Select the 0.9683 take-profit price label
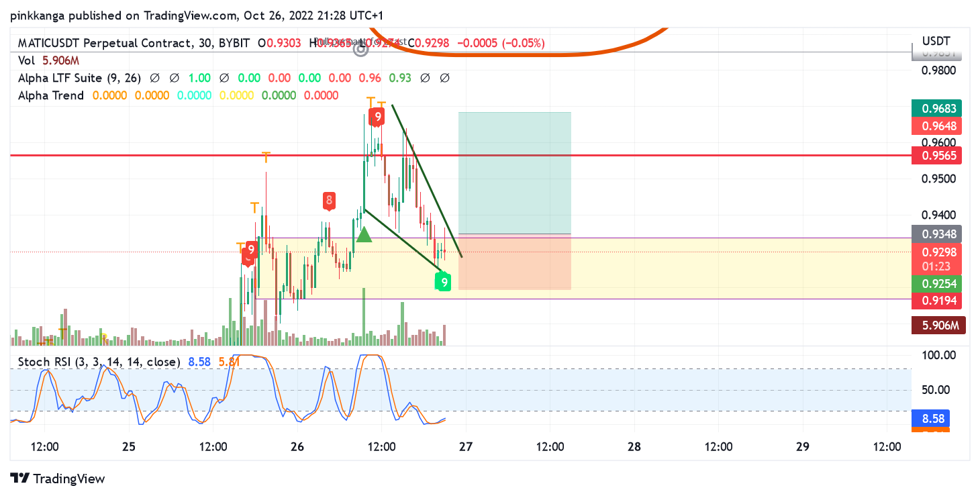This screenshot has width=980, height=496. click(x=938, y=109)
